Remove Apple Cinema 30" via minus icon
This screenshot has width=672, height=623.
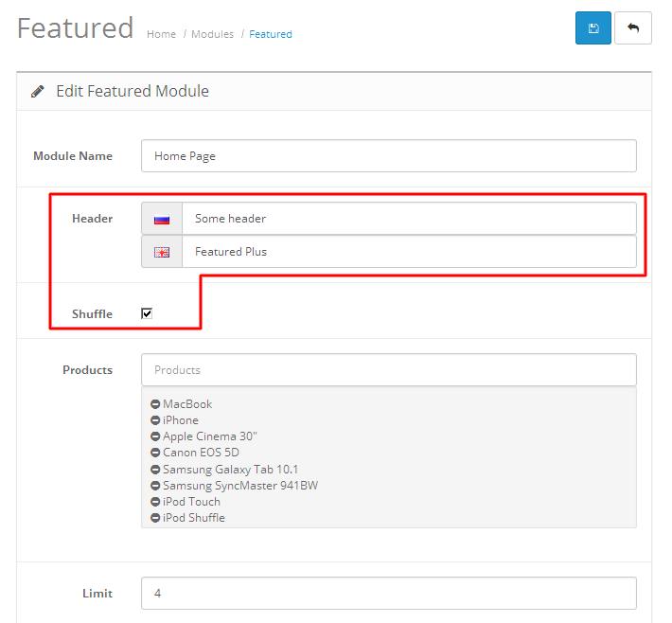pos(155,436)
